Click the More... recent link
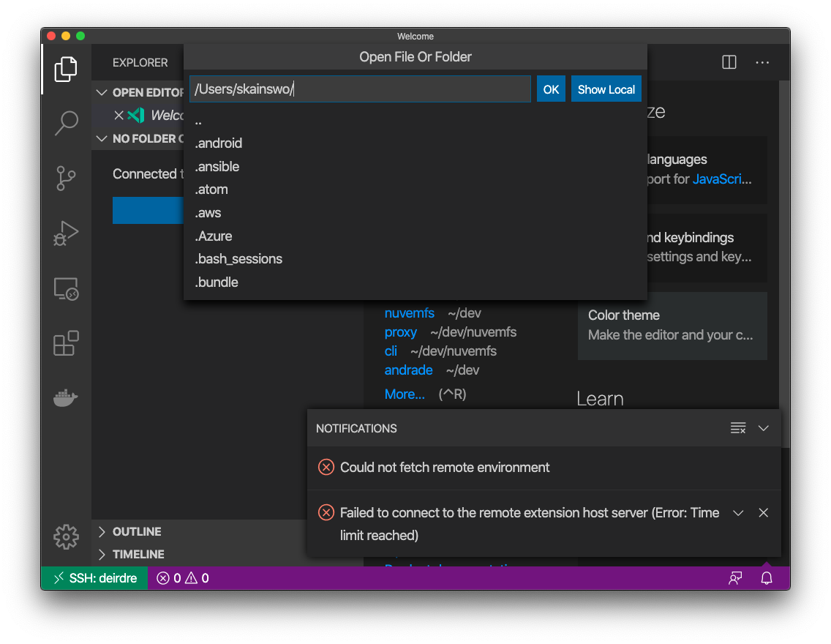The image size is (831, 644). (405, 394)
